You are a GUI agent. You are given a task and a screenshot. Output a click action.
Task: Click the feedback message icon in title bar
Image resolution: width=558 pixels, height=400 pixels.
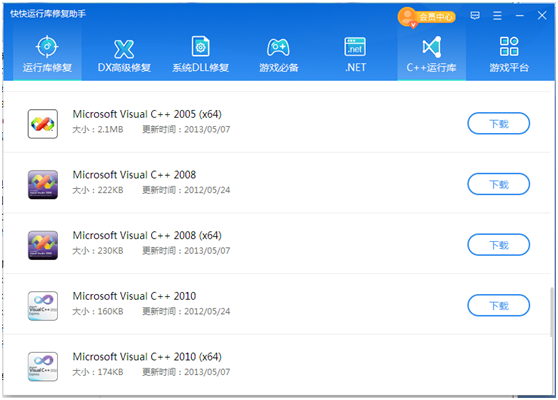click(475, 16)
